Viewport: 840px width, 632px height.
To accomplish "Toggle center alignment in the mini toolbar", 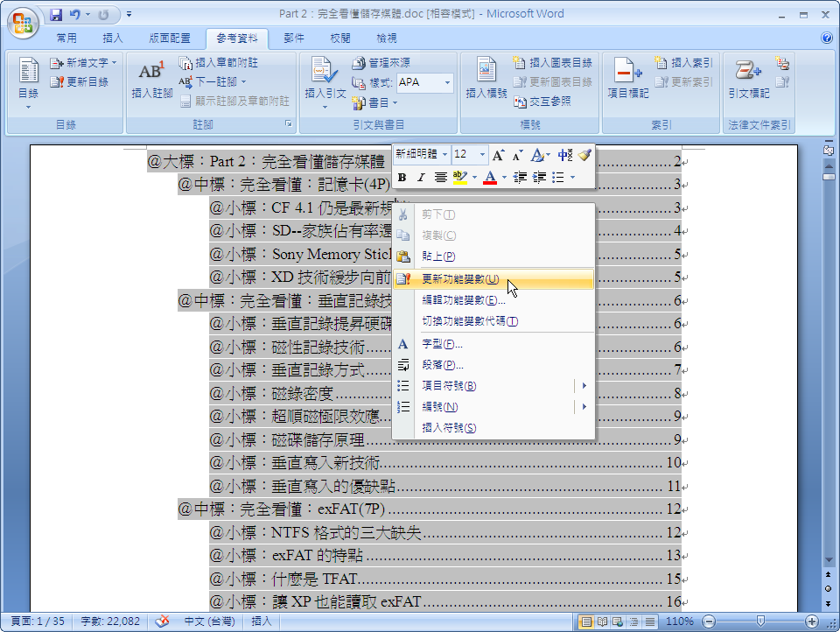I will tap(440, 178).
